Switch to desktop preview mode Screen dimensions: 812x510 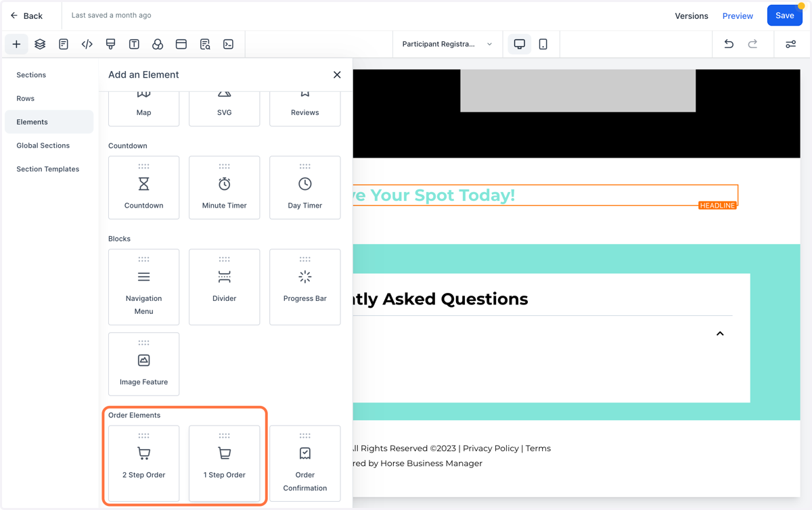click(x=520, y=44)
